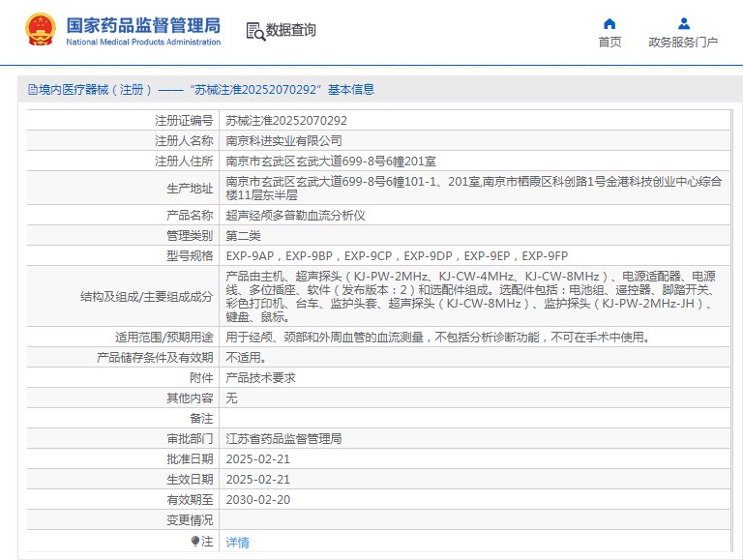Click the 有效期至 row label
Screen dimensions: 743x560
(190, 500)
